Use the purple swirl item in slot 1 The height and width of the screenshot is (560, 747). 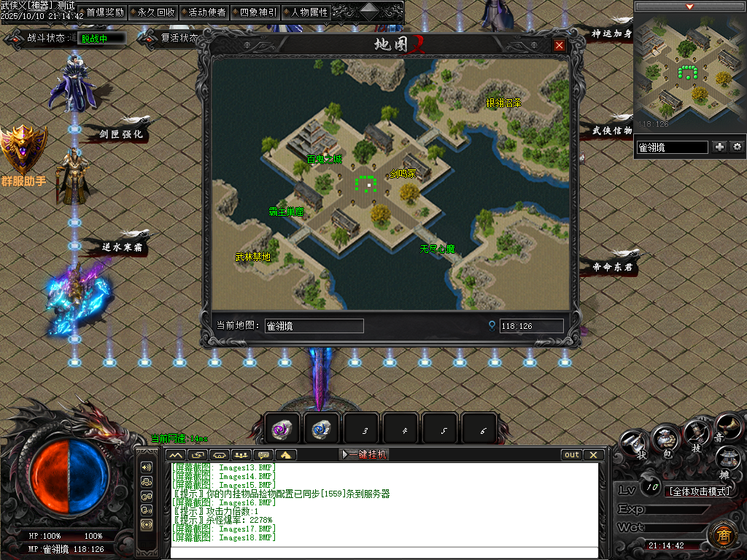click(x=282, y=429)
